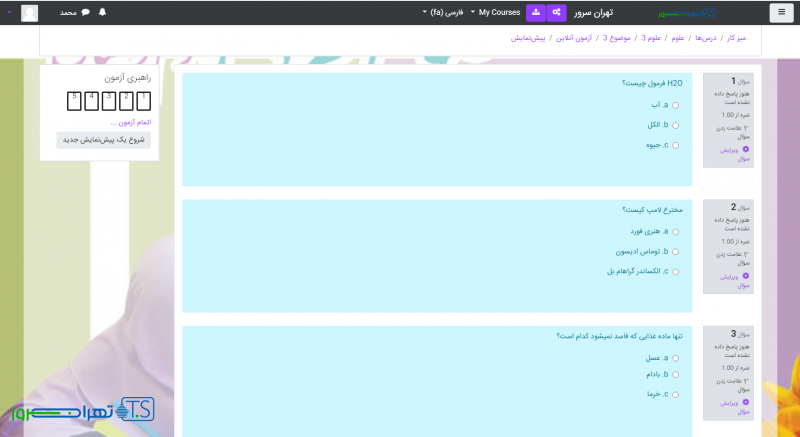Flag question 1 with علامت زدن سؤال
This screenshot has height=437, width=800.
733,128
